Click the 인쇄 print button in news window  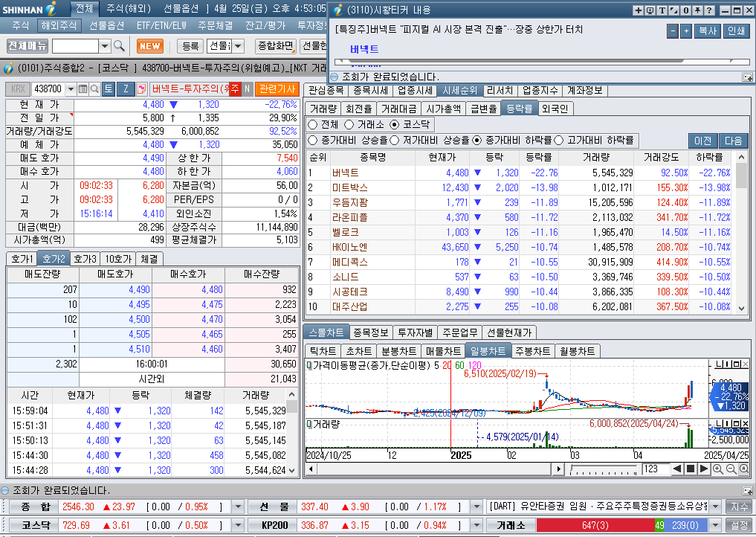point(736,31)
